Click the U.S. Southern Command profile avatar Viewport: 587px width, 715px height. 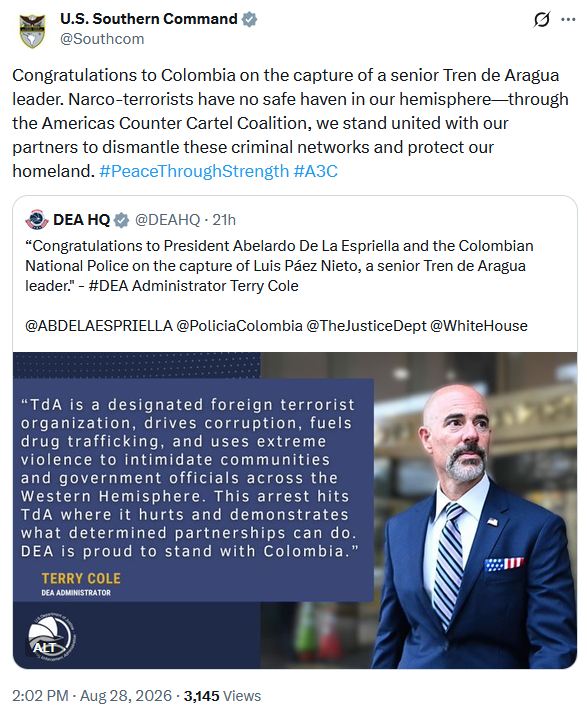(32, 31)
